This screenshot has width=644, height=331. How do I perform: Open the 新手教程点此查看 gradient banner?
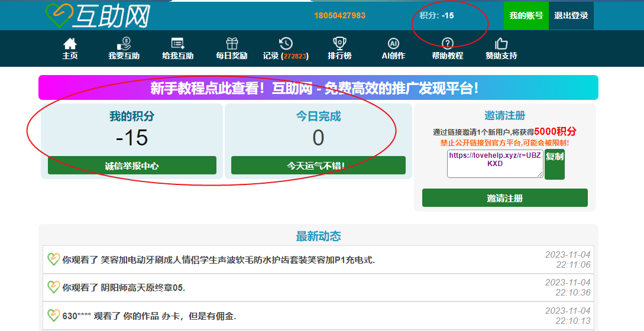[318, 87]
